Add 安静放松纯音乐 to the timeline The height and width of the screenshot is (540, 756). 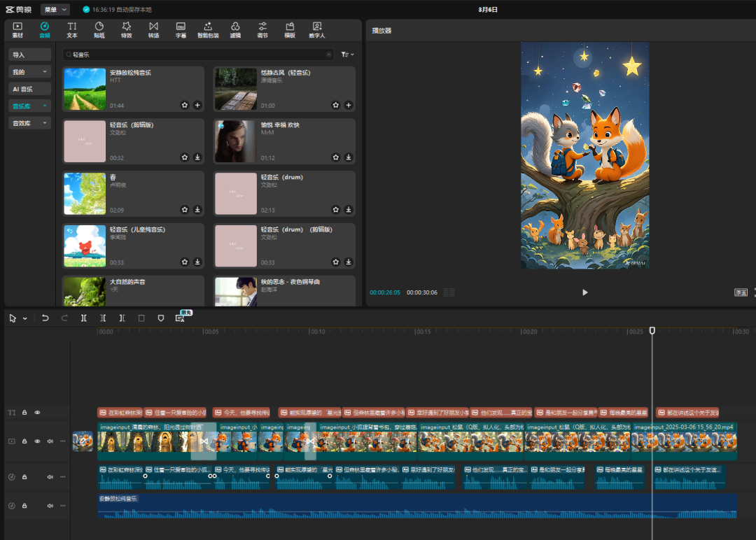pyautogui.click(x=197, y=105)
